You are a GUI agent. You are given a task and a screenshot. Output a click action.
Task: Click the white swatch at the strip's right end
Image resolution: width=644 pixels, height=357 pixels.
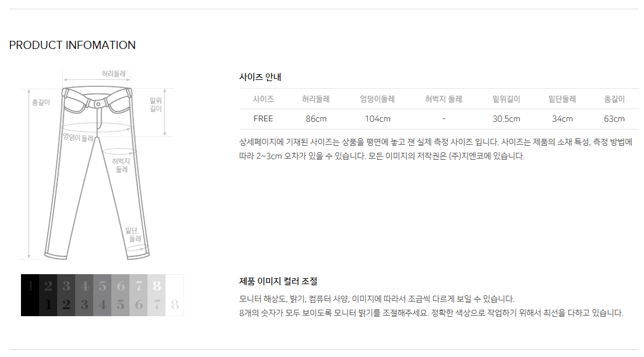point(175,295)
